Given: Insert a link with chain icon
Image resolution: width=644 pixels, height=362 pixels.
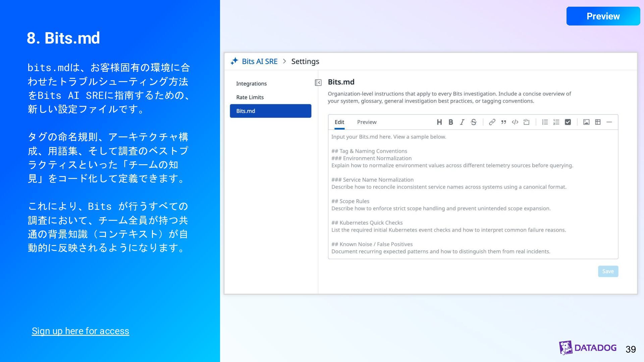Looking at the screenshot, I should tap(492, 122).
